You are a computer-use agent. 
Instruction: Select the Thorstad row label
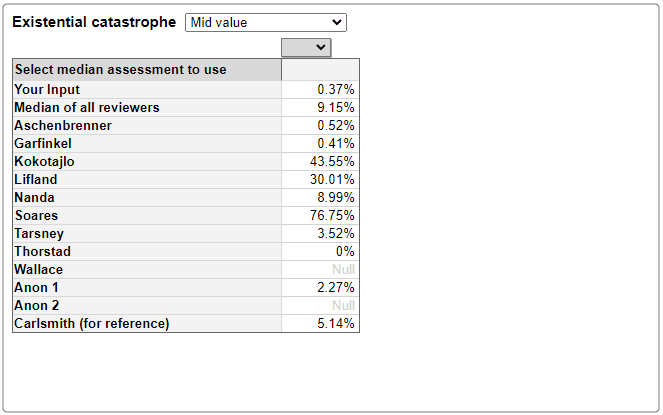[43, 251]
